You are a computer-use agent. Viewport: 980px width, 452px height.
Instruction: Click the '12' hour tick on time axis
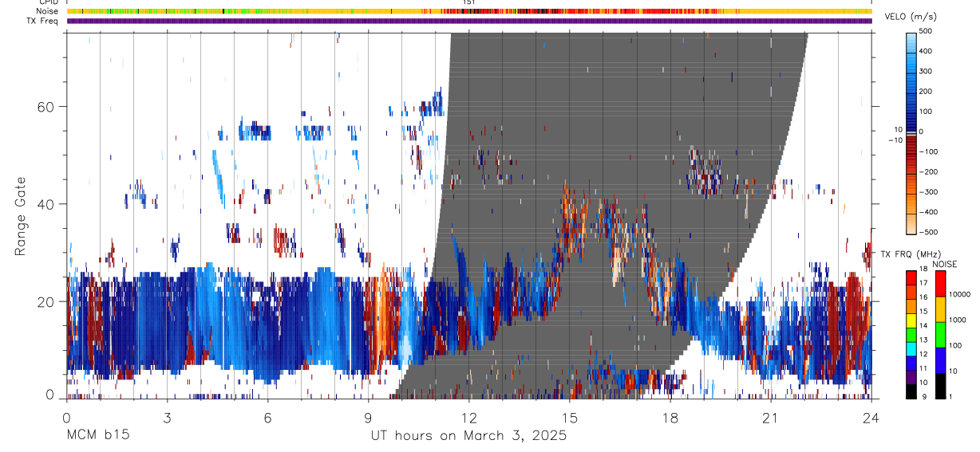click(x=468, y=417)
